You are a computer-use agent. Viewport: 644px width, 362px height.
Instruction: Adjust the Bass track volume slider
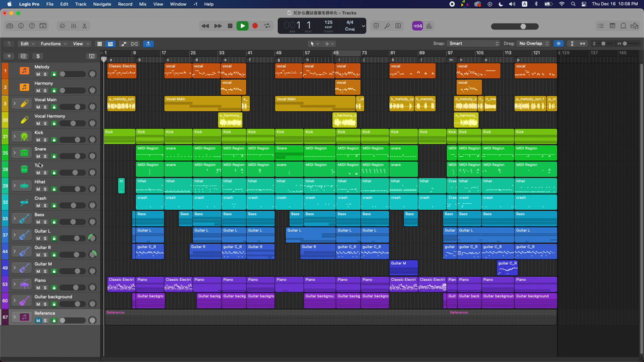click(x=71, y=222)
